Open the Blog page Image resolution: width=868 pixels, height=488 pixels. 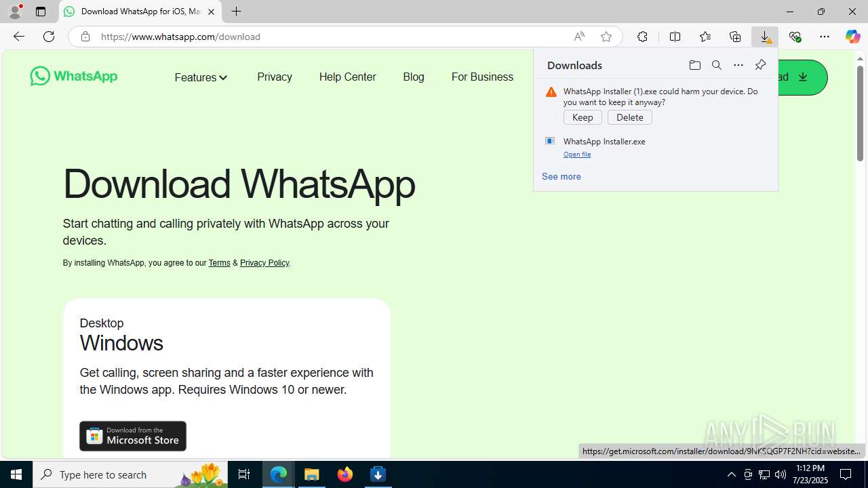[414, 77]
